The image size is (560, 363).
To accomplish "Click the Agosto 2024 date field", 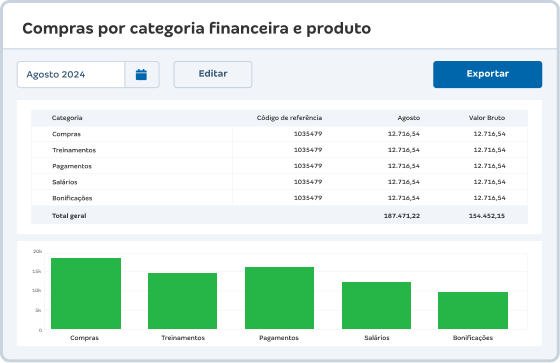I will (x=71, y=75).
